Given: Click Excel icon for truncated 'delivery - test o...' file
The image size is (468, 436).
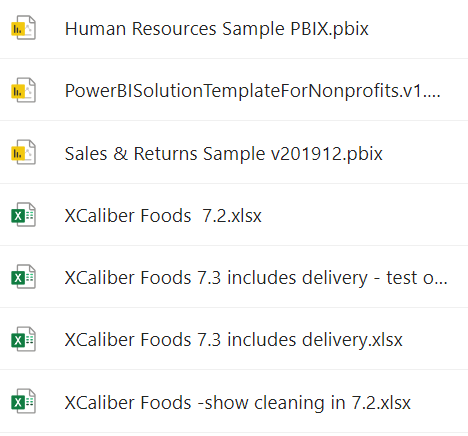Looking at the screenshot, I should point(23,277).
